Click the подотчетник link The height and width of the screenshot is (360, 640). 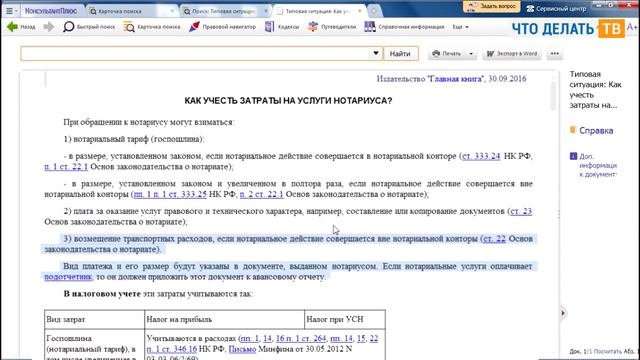coord(68,277)
